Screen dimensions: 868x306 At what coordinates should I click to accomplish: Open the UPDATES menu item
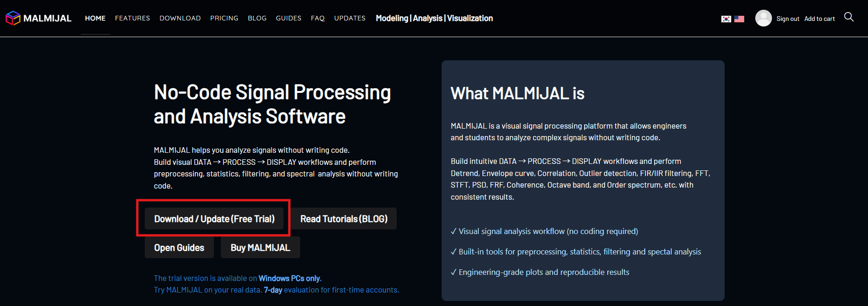(350, 18)
